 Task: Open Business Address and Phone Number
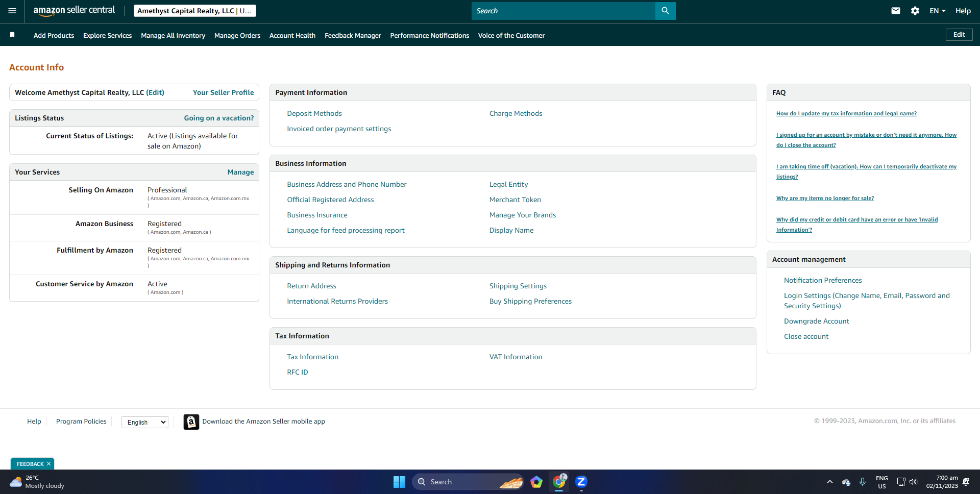pyautogui.click(x=347, y=184)
